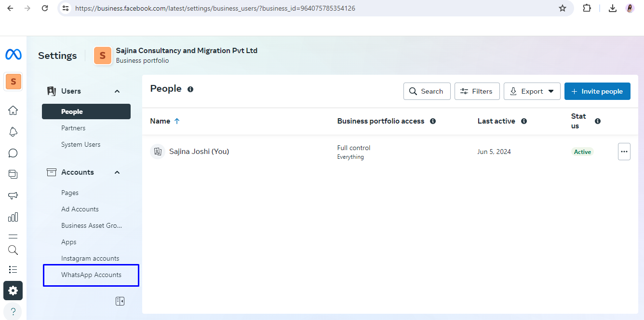
Task: Click info icon beside Business portfolio access
Action: coord(433,121)
